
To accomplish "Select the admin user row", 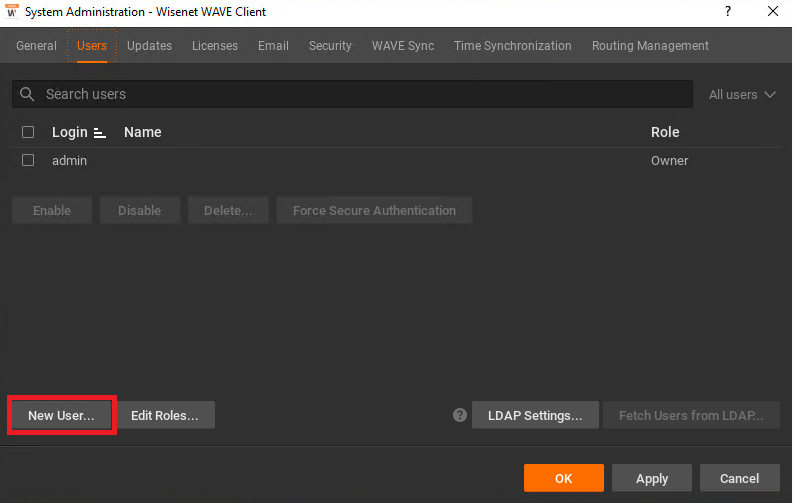I will click(396, 161).
